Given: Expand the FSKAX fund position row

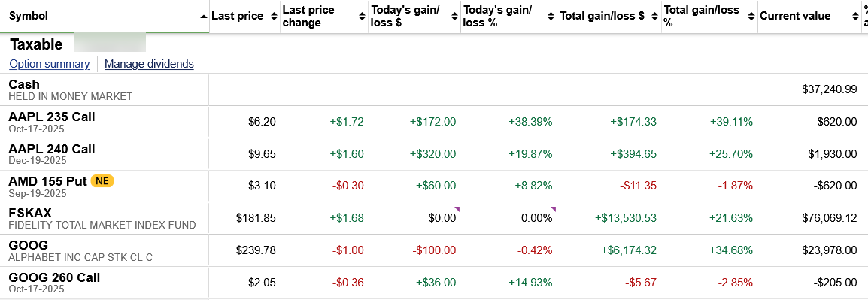Looking at the screenshot, I should (434, 218).
